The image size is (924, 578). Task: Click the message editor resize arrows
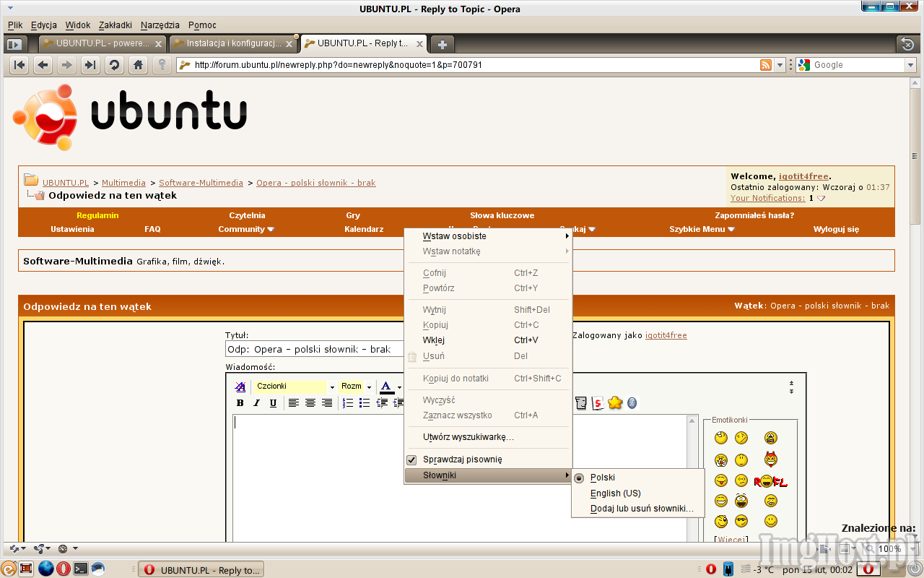pos(791,387)
